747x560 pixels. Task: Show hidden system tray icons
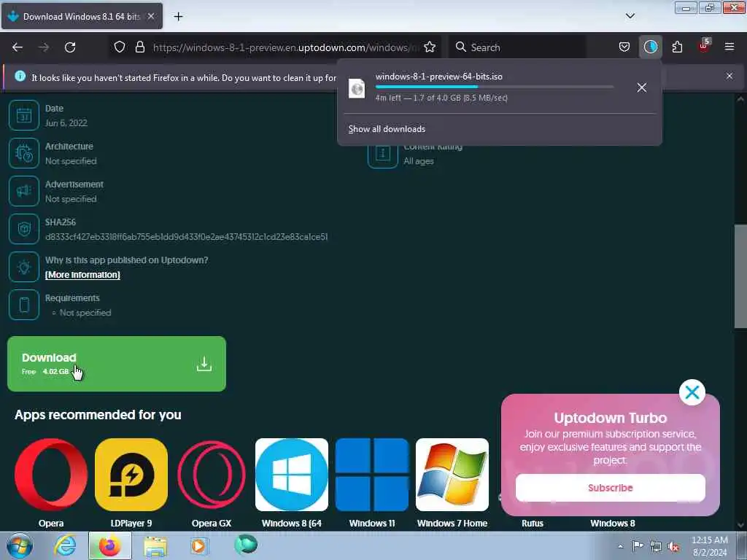(620, 546)
